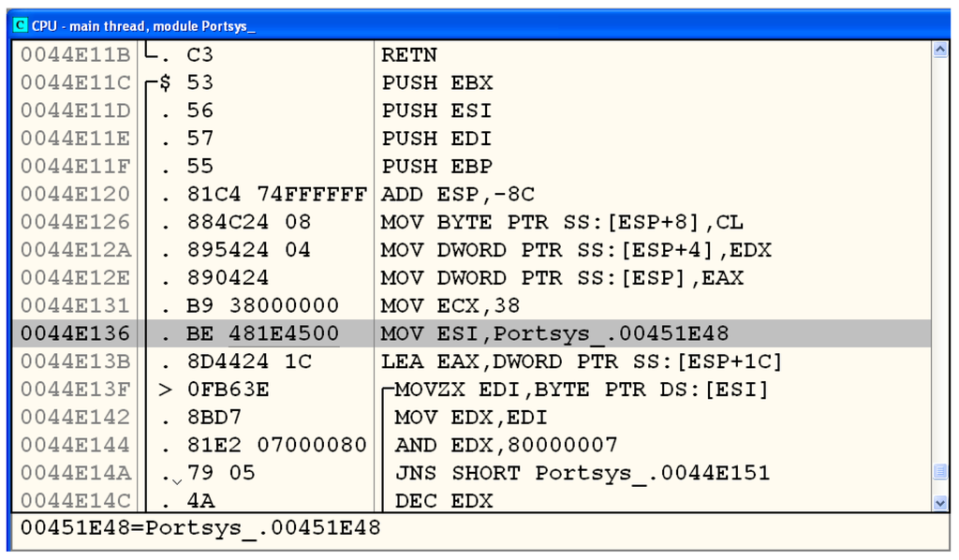The width and height of the screenshot is (959, 560).
Task: Select the LEA EAX,DWORD PTR SS:[ESP+1C] instruction
Action: coord(581,361)
